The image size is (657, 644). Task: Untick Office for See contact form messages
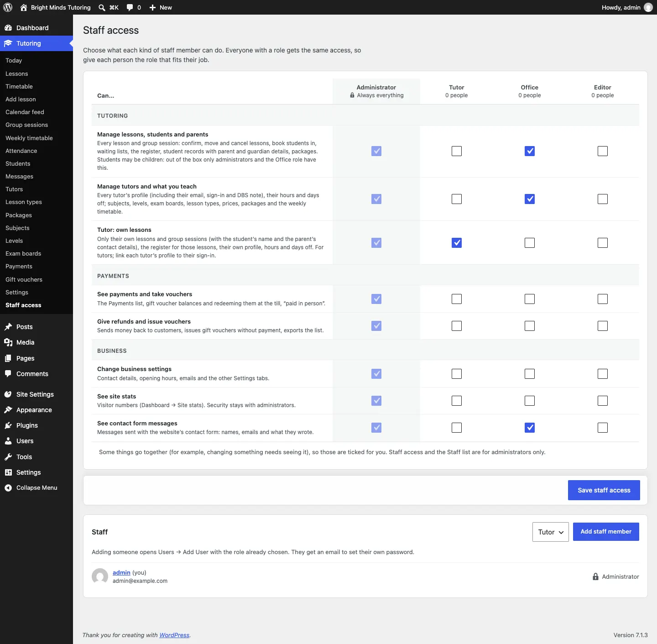[530, 428]
